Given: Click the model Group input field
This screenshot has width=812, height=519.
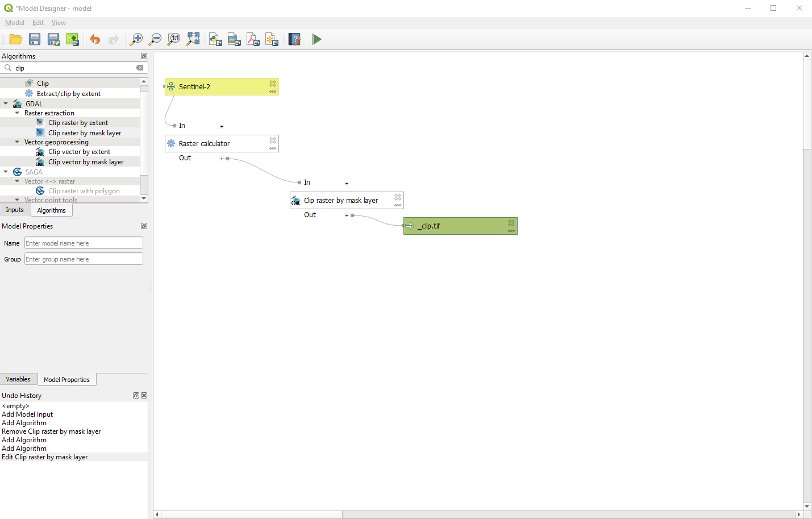Looking at the screenshot, I should pos(84,259).
